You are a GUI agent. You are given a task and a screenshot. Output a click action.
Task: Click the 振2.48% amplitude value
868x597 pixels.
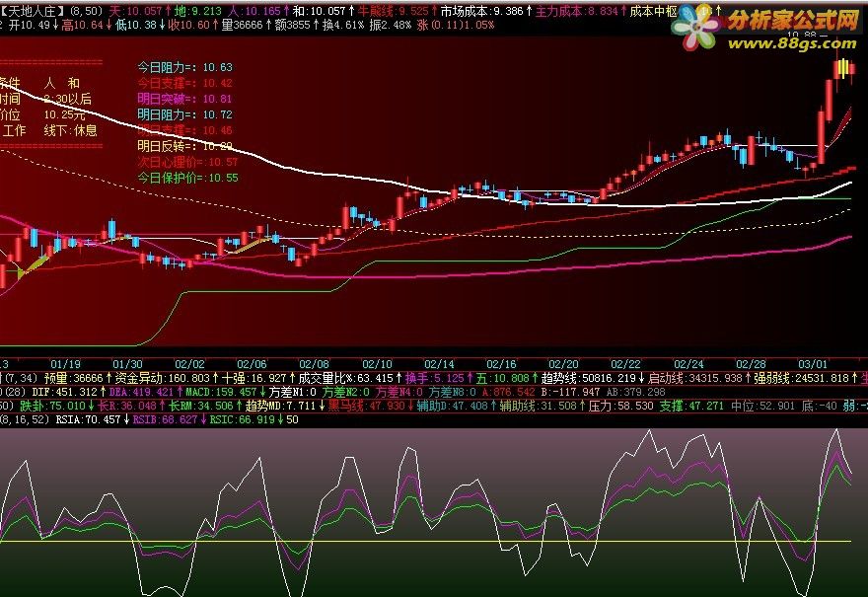tap(391, 25)
